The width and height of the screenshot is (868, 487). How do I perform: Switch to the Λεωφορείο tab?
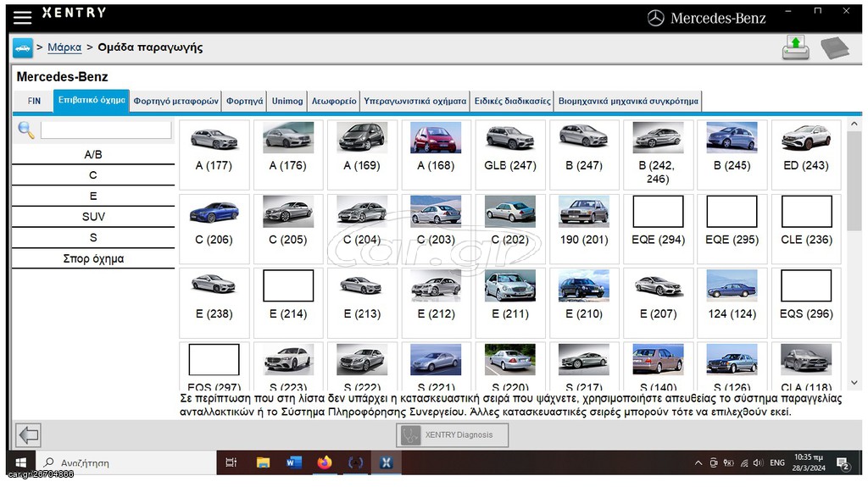[x=334, y=102]
